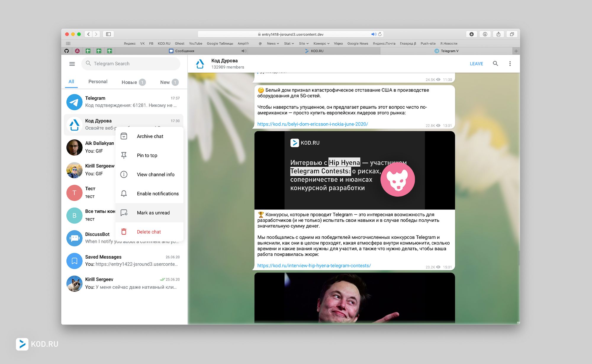Expand the Комерс bookmarks dropdown

pos(321,44)
